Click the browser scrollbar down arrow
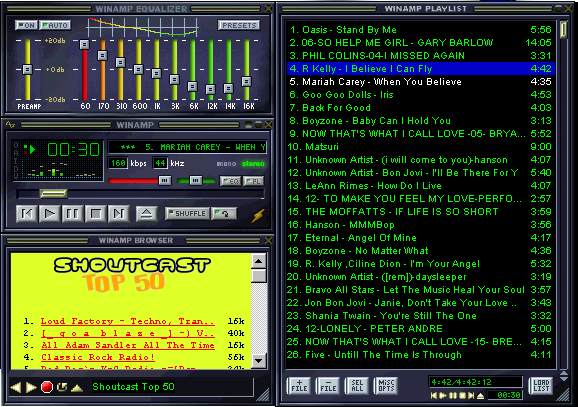578x407 pixels. click(258, 361)
